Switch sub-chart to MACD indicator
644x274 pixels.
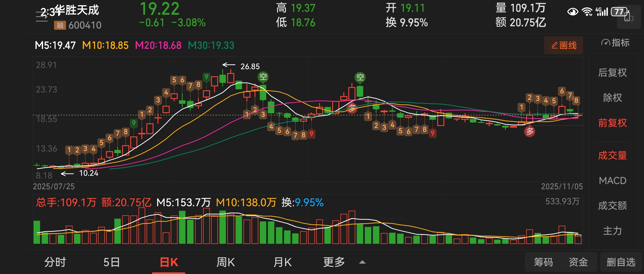(612, 181)
